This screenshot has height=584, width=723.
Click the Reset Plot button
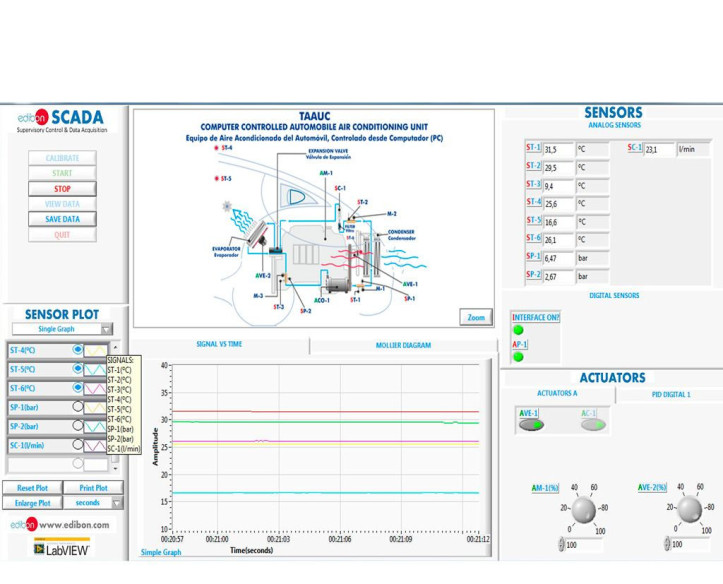[32, 488]
